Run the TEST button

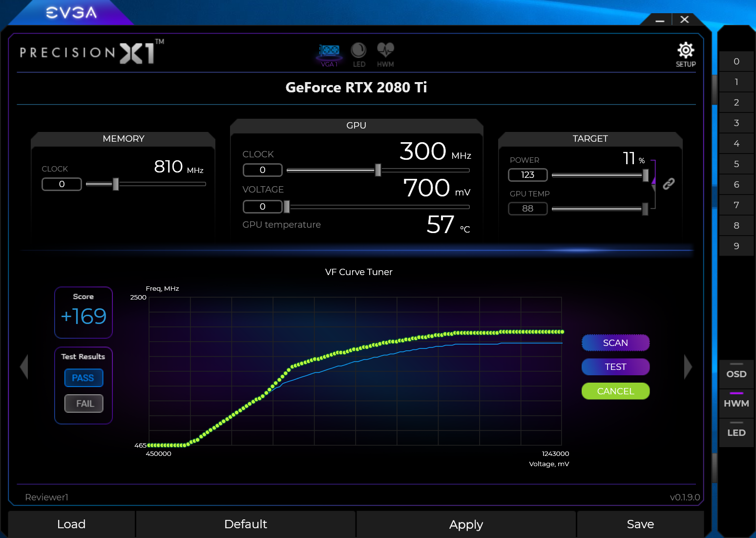(615, 366)
